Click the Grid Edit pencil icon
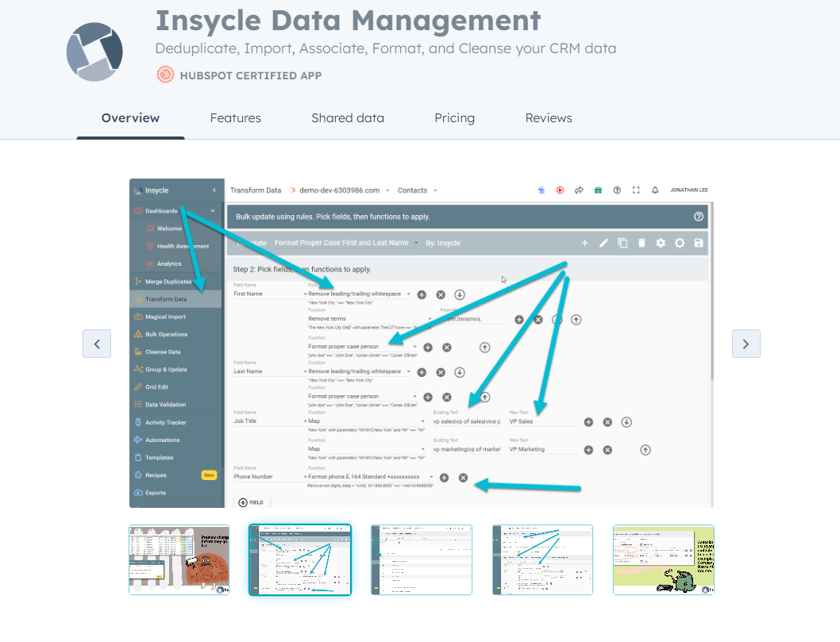The height and width of the screenshot is (642, 840). tap(138, 387)
